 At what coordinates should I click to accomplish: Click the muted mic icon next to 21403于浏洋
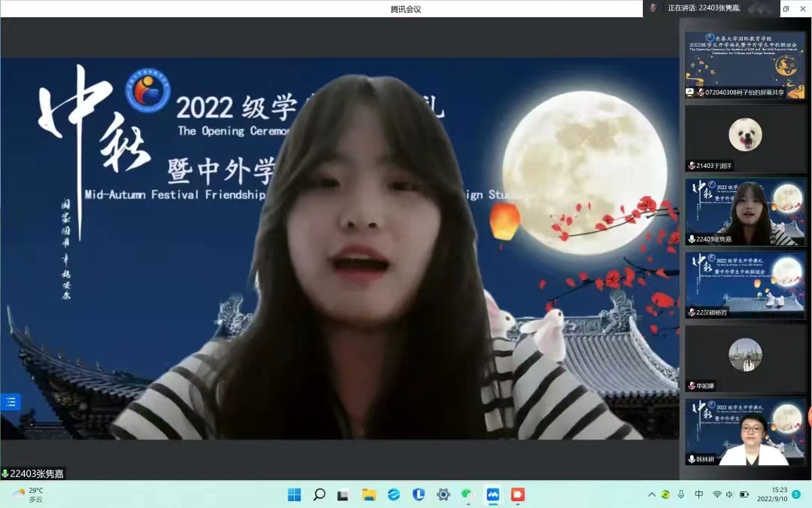tap(692, 166)
